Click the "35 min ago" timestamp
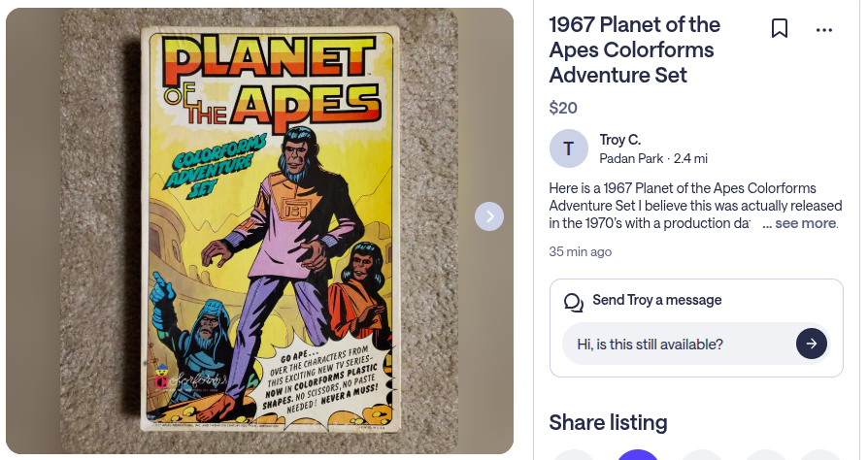The image size is (868, 460). pos(581,251)
